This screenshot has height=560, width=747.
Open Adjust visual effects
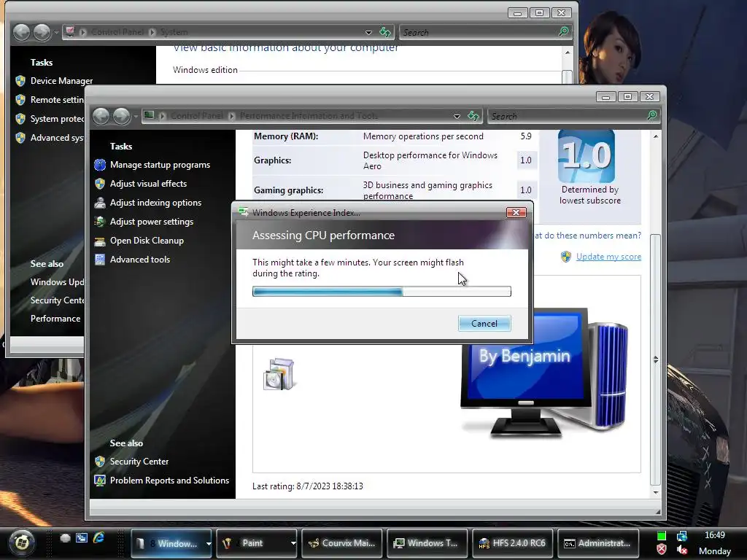point(148,184)
